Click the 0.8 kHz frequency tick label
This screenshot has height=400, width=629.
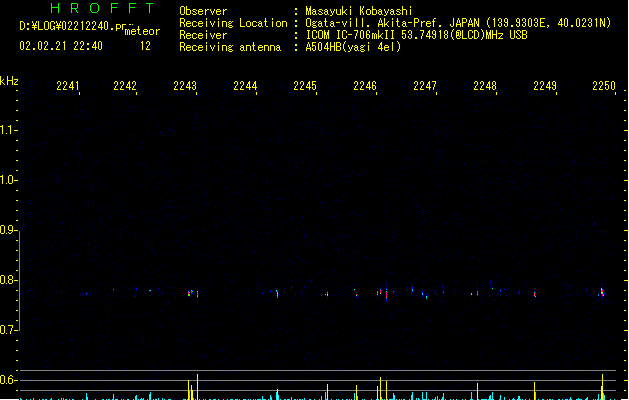point(7,280)
